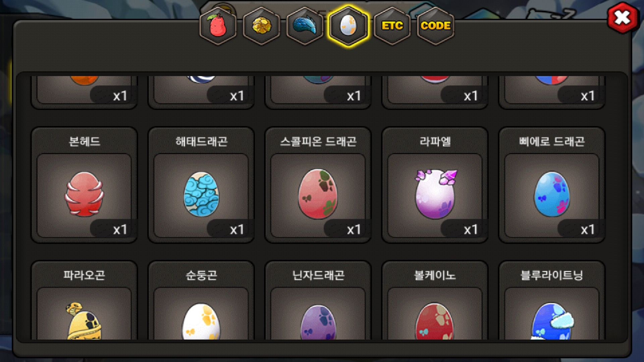Select the egg inventory tab
Screen dimensions: 644x362
point(348,26)
